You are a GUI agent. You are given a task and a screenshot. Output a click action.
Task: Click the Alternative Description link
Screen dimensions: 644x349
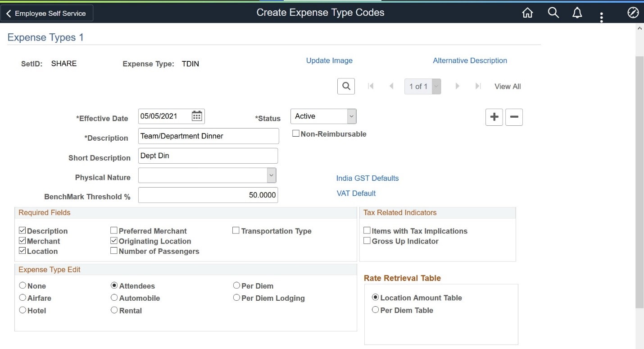470,60
